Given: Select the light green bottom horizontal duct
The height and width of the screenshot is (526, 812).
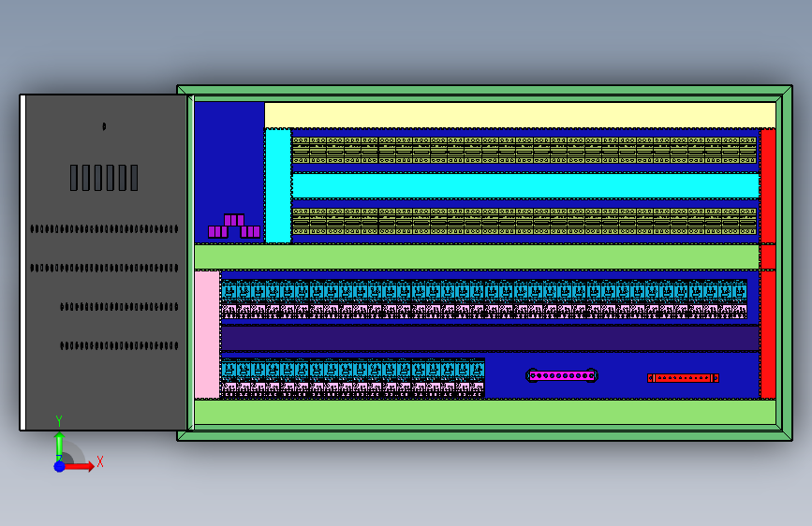Looking at the screenshot, I should point(485,412).
